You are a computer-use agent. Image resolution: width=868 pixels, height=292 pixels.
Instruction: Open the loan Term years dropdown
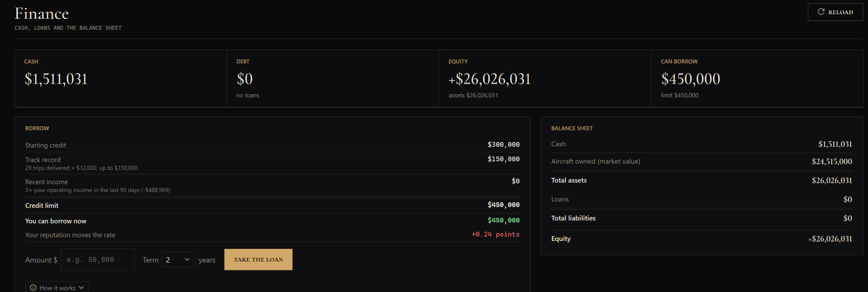(178, 259)
